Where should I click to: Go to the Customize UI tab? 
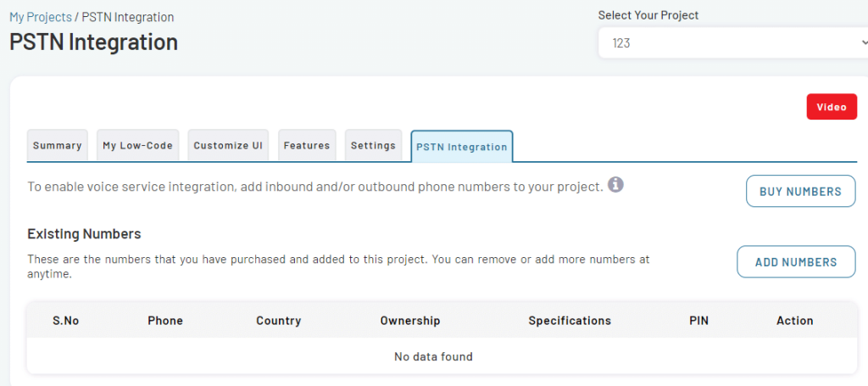click(x=228, y=146)
